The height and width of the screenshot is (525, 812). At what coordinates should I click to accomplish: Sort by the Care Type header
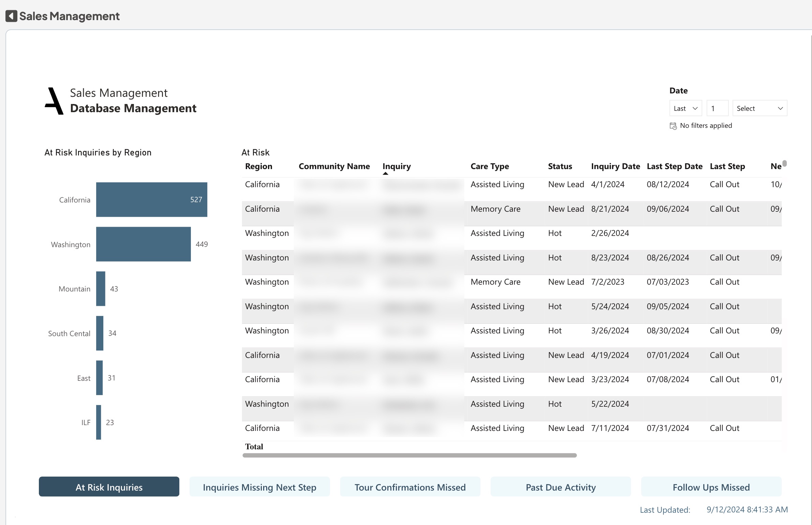click(490, 166)
